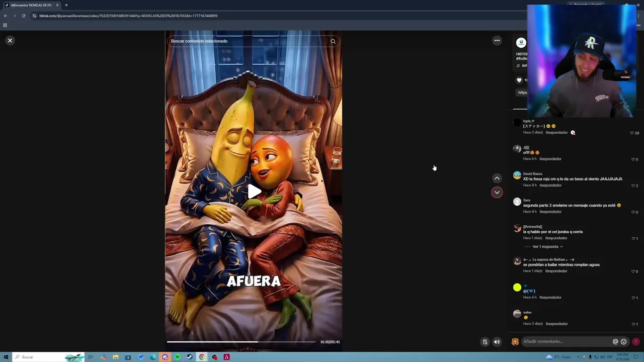The width and height of the screenshot is (644, 362).
Task: Open Sara's profile avatar
Action: [x=517, y=202]
